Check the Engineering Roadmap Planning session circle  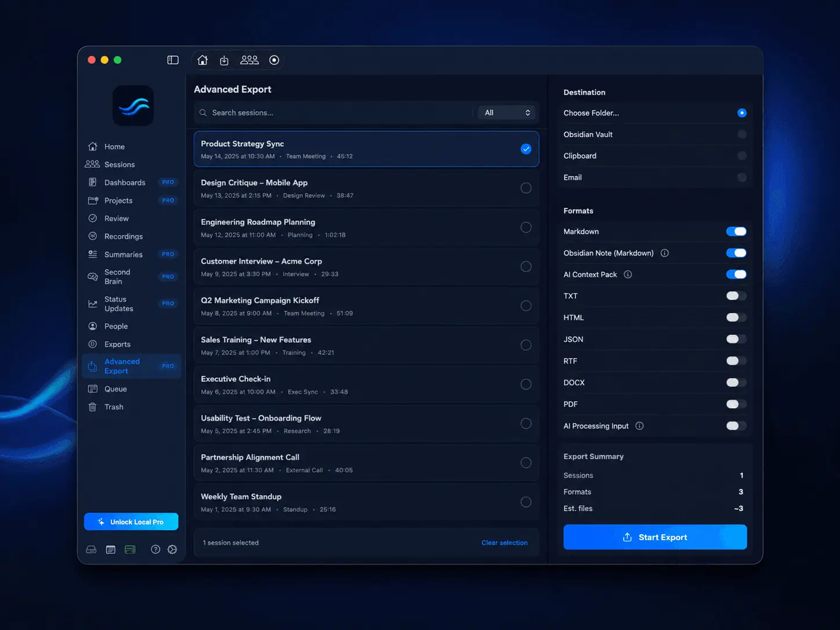tap(526, 227)
